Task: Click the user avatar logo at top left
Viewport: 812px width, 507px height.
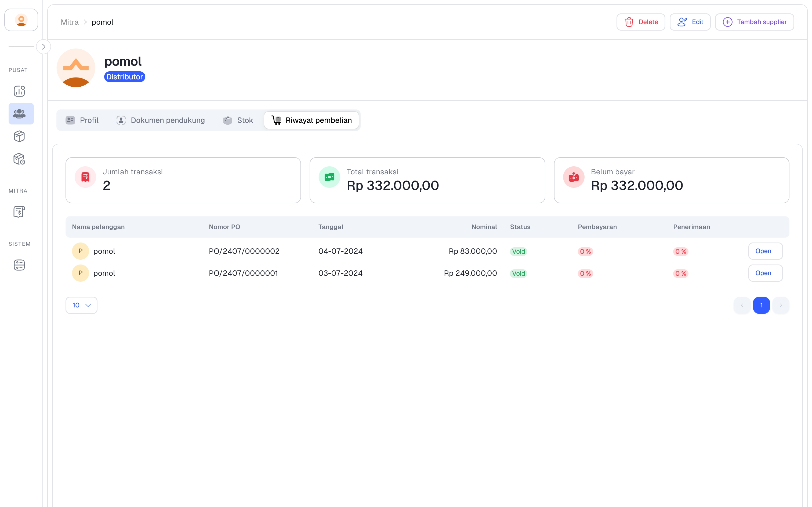Action: (x=21, y=20)
